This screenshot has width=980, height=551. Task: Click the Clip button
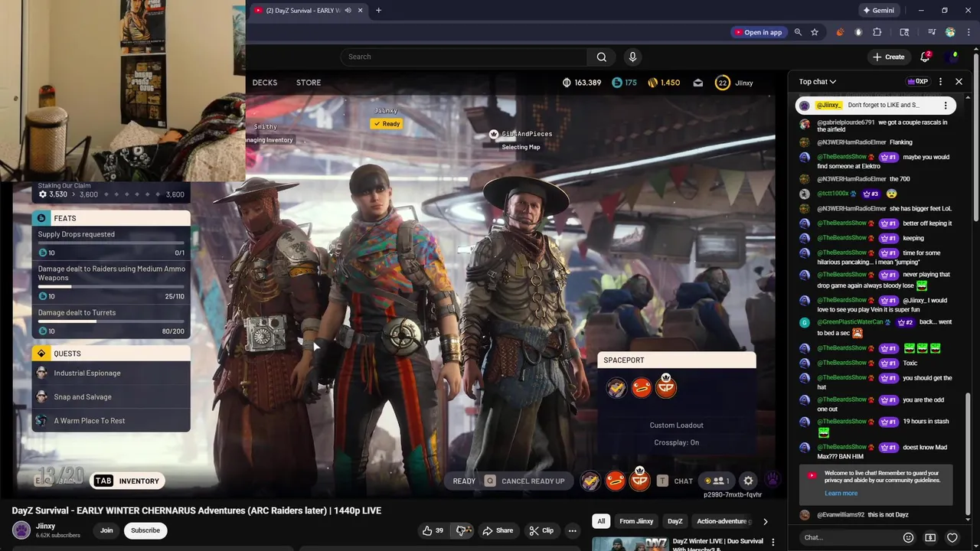[541, 530]
